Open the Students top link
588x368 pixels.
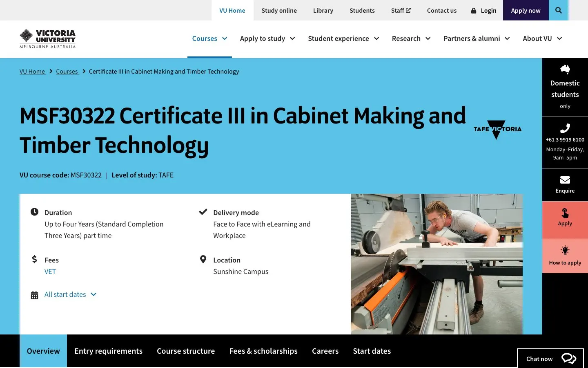(362, 10)
